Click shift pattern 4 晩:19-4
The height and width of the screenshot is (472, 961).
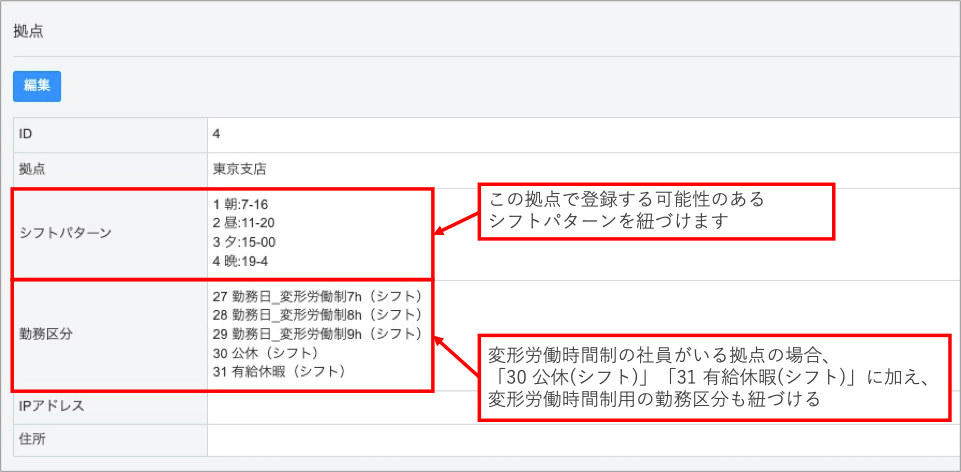pos(241,259)
